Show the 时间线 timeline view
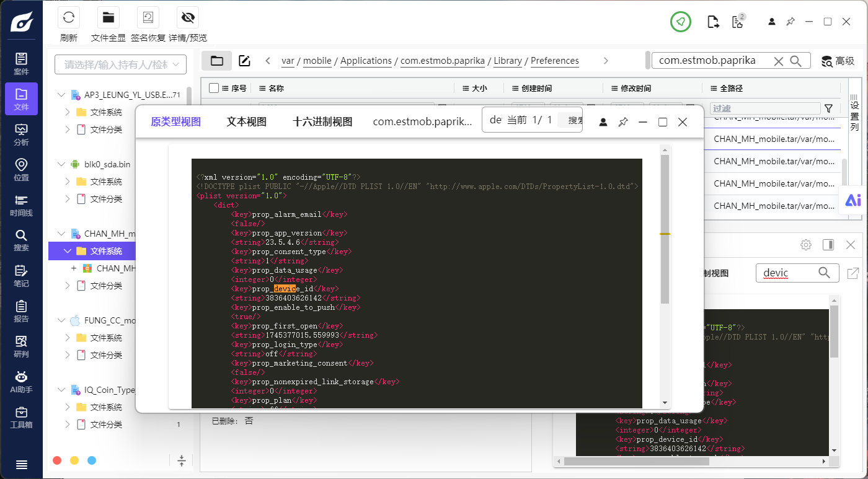 tap(21, 205)
